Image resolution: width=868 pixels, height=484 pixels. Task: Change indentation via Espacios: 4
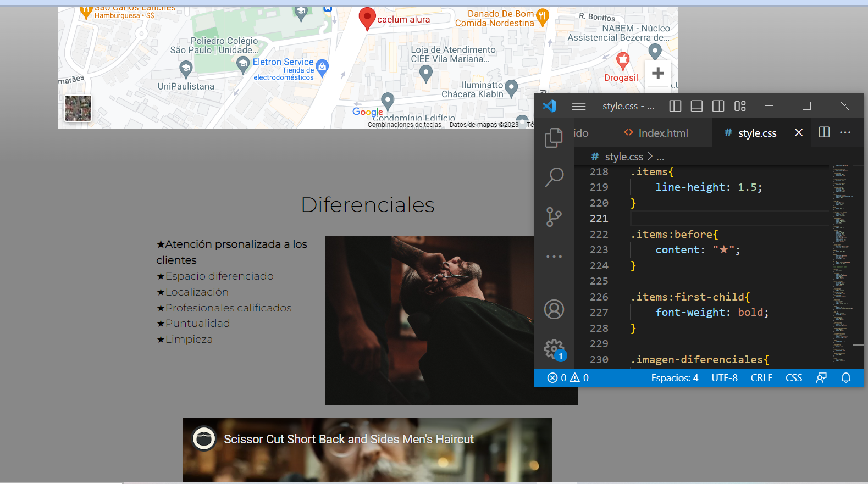pos(675,377)
